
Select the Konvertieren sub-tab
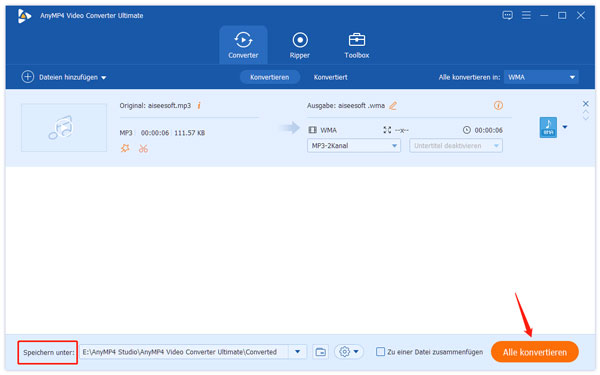269,77
